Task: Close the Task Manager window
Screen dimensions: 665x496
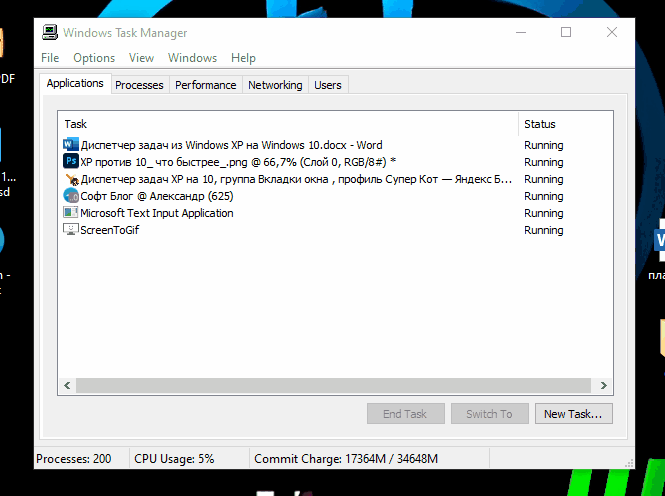Action: (612, 32)
